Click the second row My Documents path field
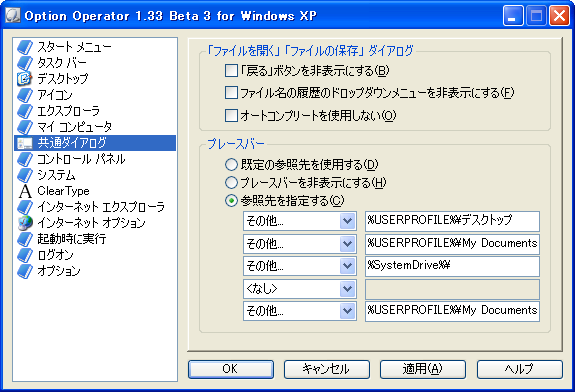 click(452, 244)
